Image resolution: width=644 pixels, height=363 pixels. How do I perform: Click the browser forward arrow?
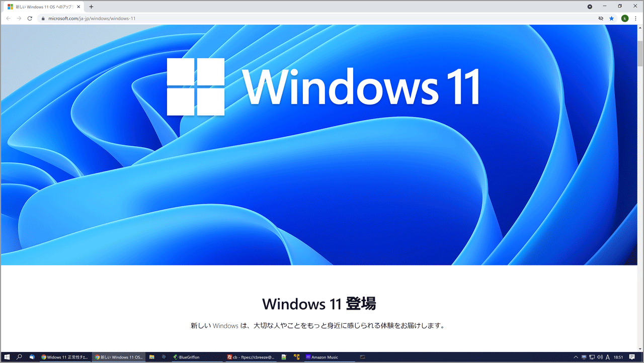[x=19, y=18]
